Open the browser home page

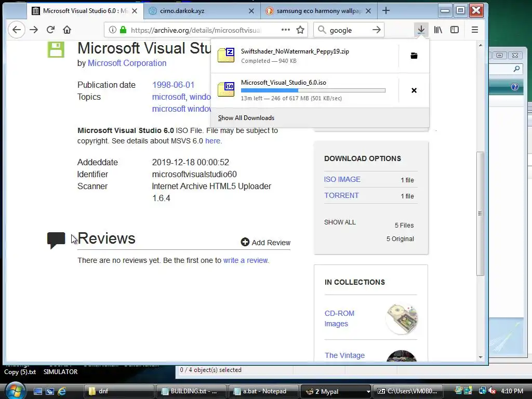coord(67,30)
